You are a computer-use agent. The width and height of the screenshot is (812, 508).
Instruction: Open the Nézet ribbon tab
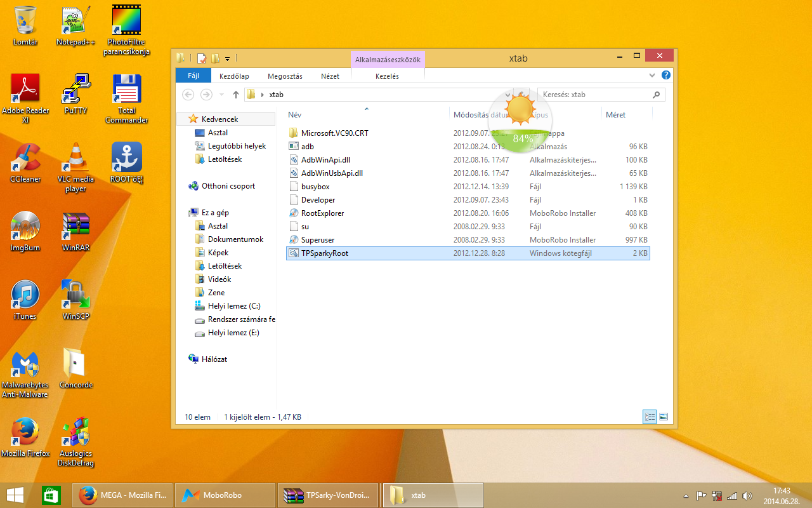tap(330, 76)
